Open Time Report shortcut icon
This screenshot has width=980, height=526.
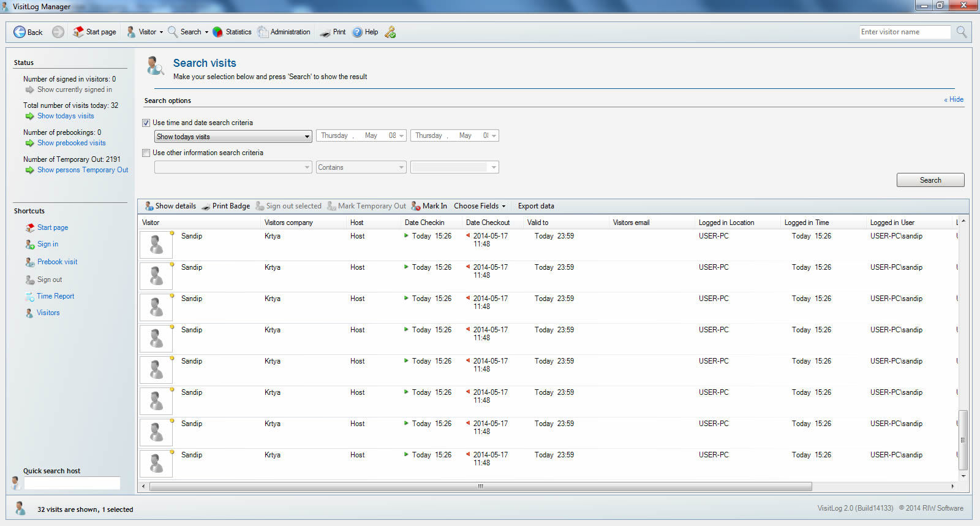pyautogui.click(x=29, y=297)
